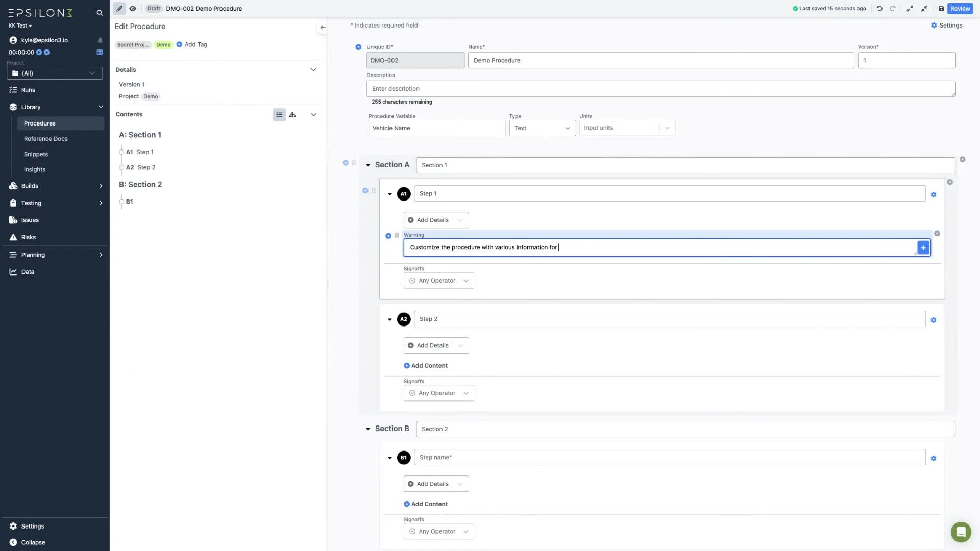Collapse the Library menu
Image resolution: width=980 pixels, height=551 pixels.
pos(101,107)
